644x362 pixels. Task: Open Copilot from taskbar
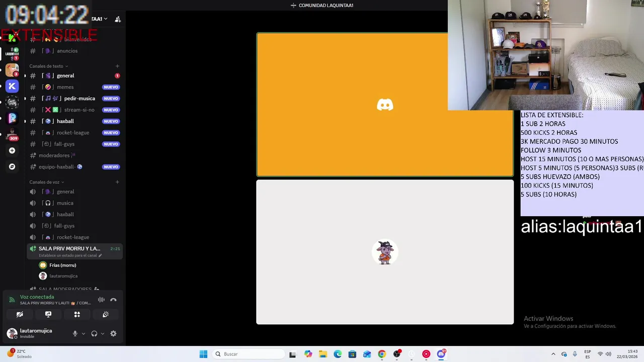[308, 354]
